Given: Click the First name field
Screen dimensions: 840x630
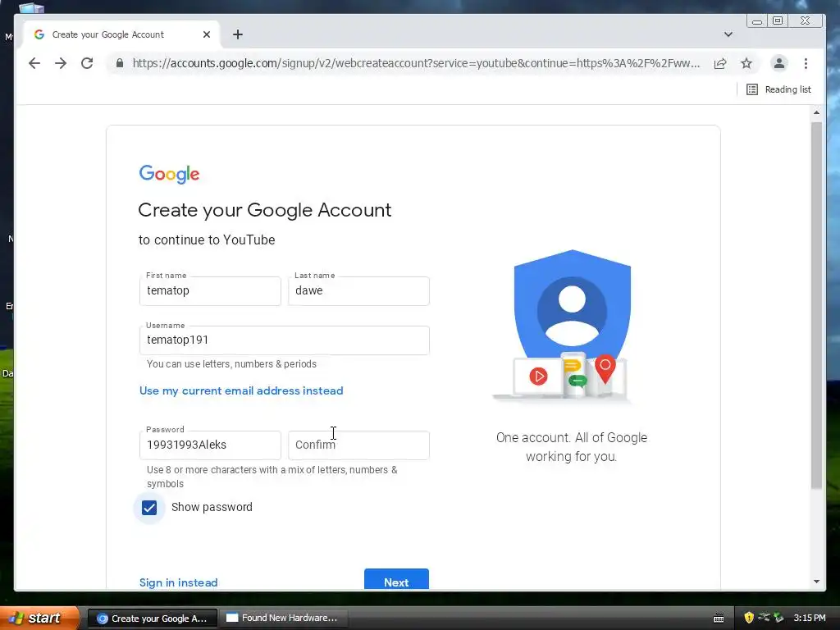Looking at the screenshot, I should tap(210, 291).
